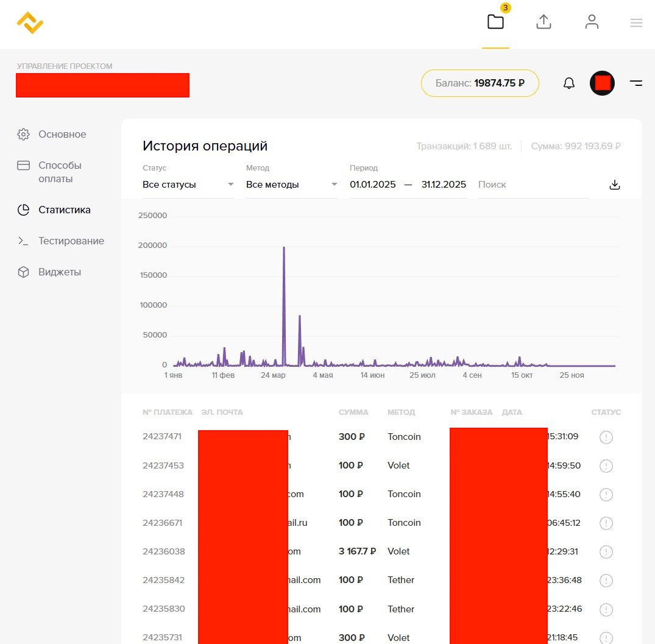
Task: Click the user avatar circle
Action: click(x=602, y=83)
